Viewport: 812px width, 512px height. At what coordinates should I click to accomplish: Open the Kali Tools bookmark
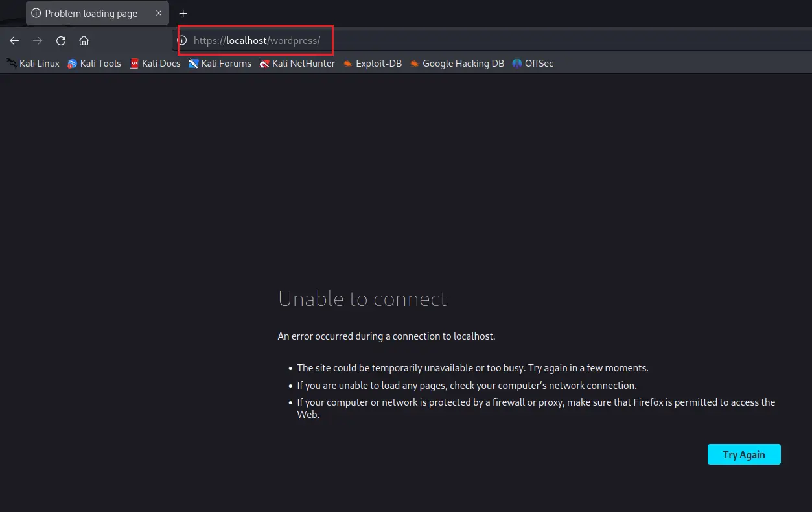(95, 64)
